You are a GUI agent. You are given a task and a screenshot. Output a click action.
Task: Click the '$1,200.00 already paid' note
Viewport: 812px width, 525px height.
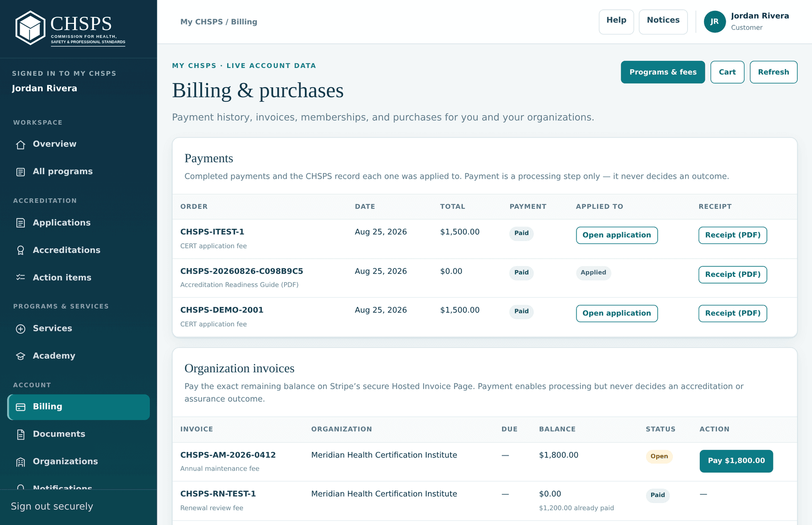coord(577,508)
